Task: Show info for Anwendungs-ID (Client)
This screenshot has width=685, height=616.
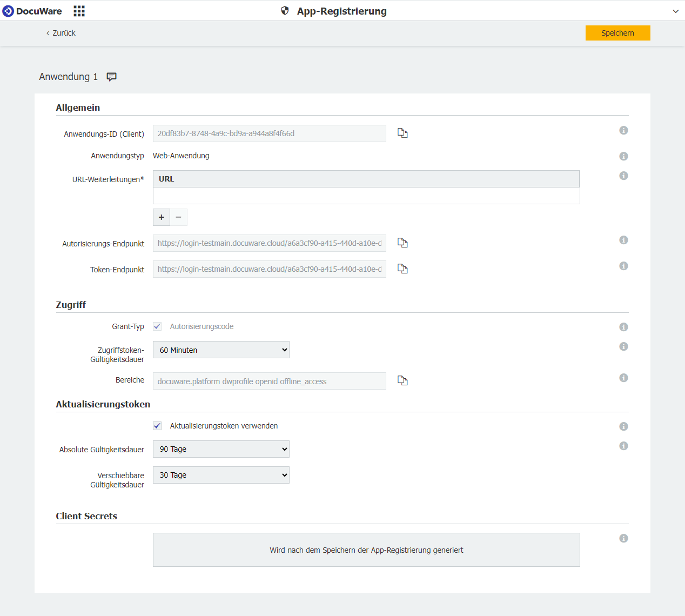Action: click(x=623, y=130)
